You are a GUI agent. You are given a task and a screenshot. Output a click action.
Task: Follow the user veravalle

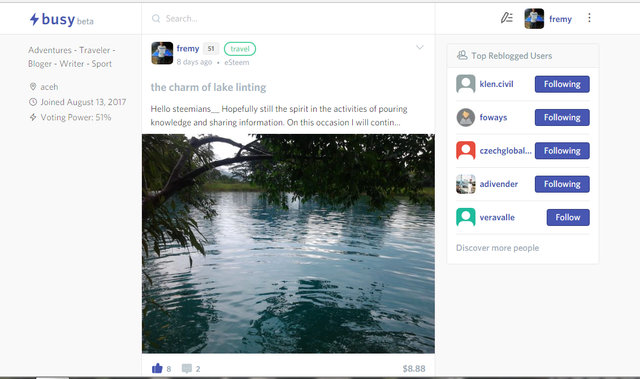[568, 217]
